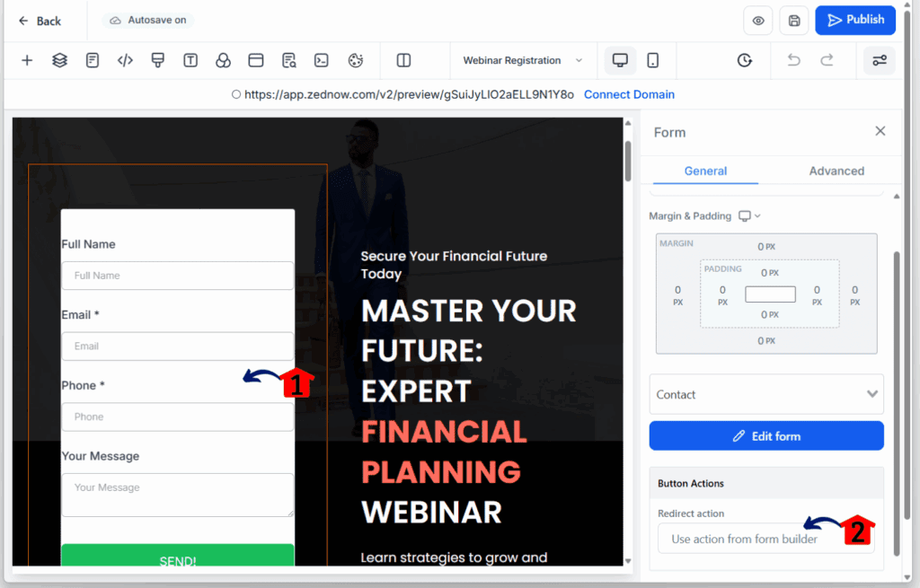Open the Margin & Padding device dropdown
Viewport: 920px width, 588px height.
tap(749, 215)
